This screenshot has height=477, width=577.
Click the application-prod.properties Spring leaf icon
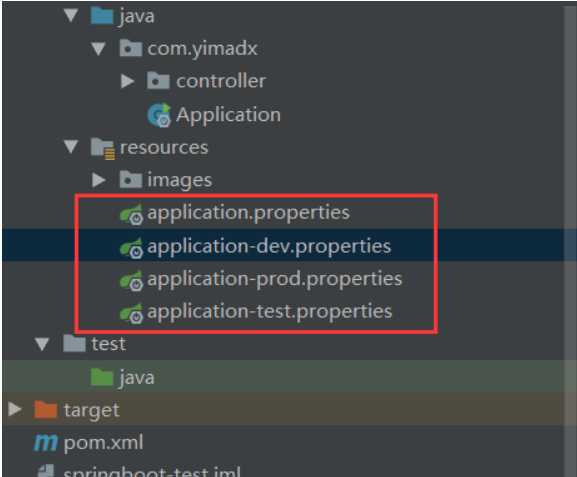point(131,280)
